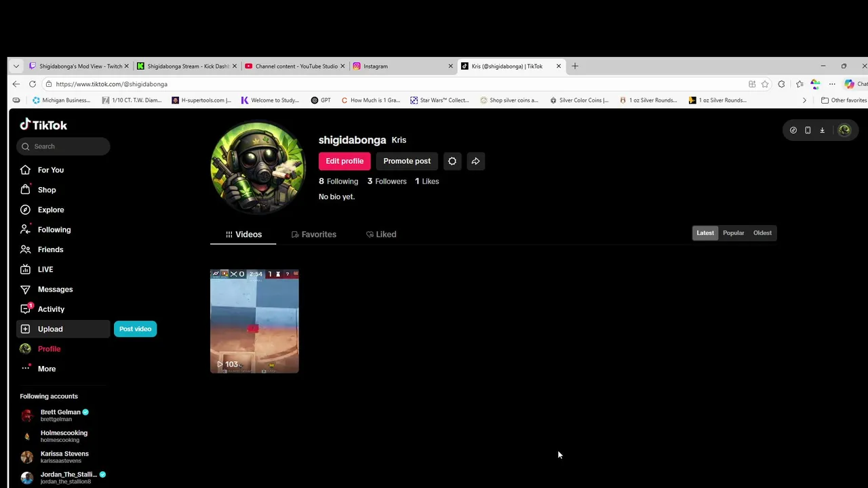Click the 1 Likes count
Image resolution: width=868 pixels, height=488 pixels.
(427, 182)
